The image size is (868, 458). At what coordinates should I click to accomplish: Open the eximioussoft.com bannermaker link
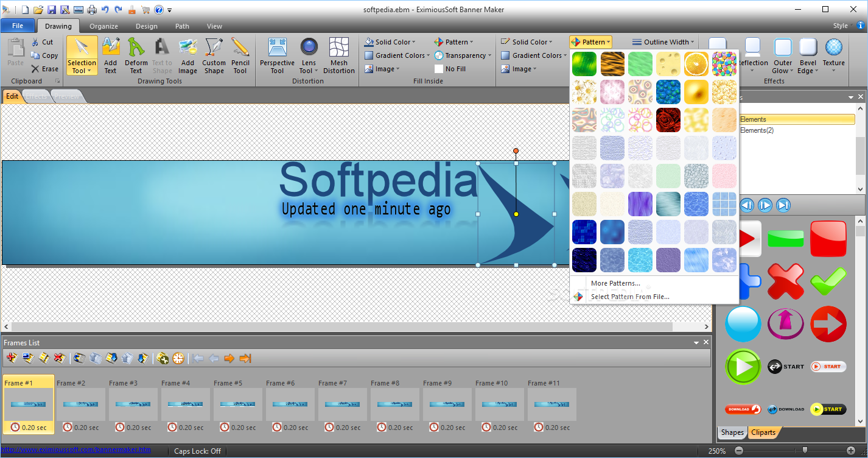pos(75,450)
